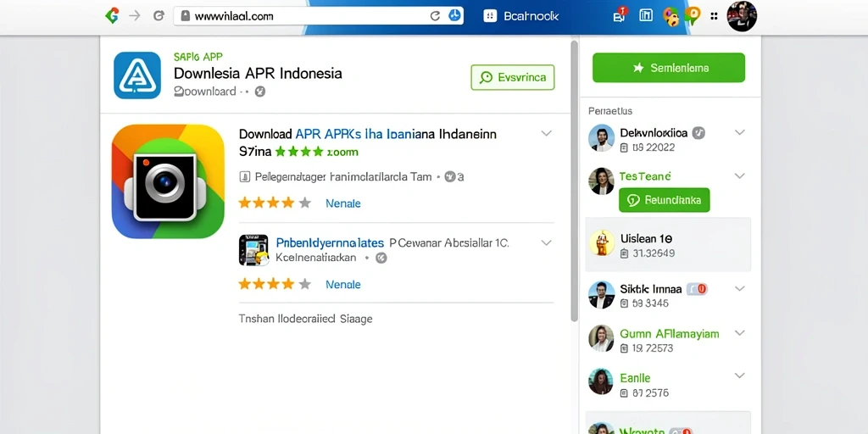
Task: Click the TesTeane green name link
Action: click(x=645, y=176)
